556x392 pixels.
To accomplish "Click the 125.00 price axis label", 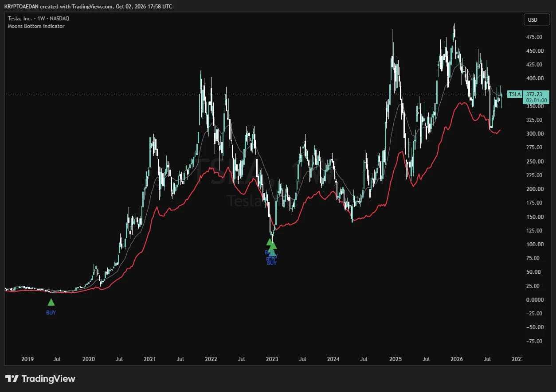I will point(535,231).
